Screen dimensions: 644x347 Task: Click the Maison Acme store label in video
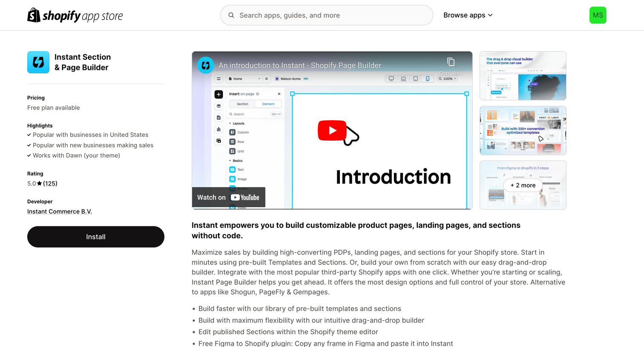(291, 79)
